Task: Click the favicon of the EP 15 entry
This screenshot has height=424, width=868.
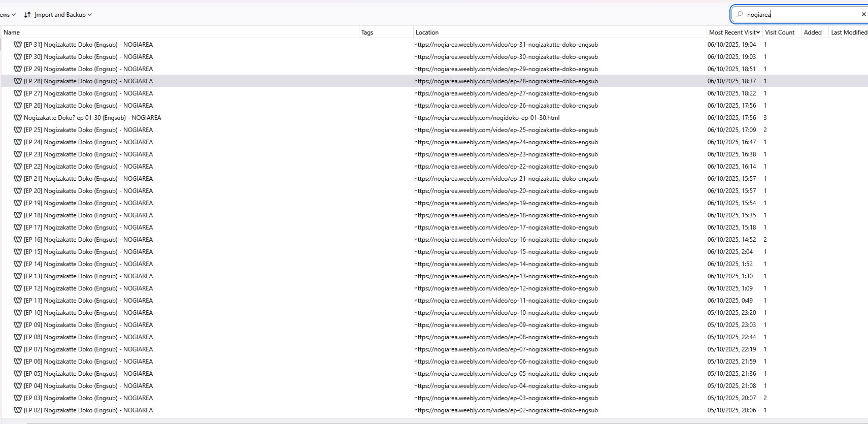Action: coord(18,252)
